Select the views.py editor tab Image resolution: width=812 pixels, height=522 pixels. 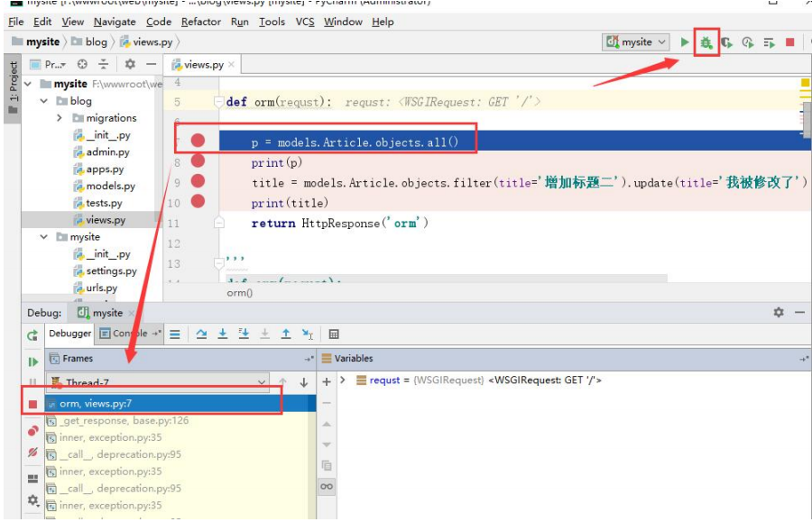(204, 65)
